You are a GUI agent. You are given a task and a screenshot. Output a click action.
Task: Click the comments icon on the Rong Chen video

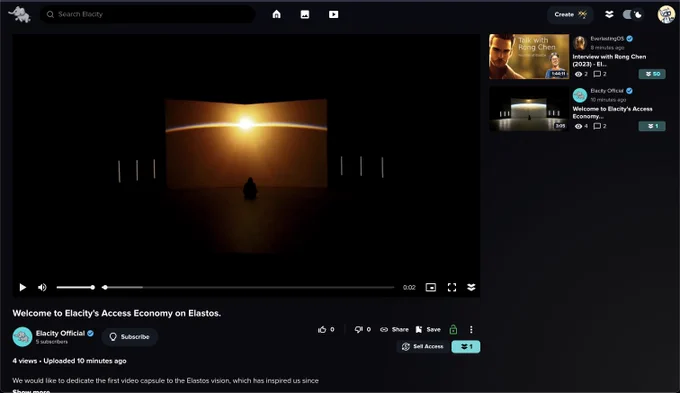(597, 74)
